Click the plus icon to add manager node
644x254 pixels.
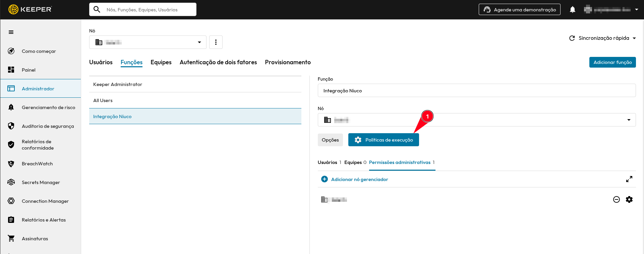pos(324,179)
